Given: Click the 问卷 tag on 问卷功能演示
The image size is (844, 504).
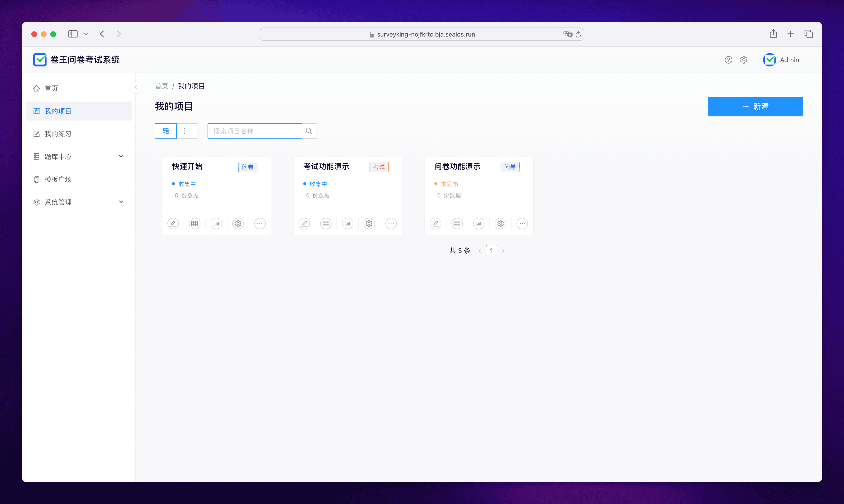Looking at the screenshot, I should pyautogui.click(x=510, y=167).
